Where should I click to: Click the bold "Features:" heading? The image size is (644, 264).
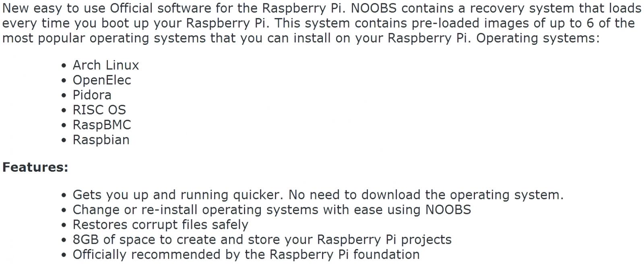point(35,167)
